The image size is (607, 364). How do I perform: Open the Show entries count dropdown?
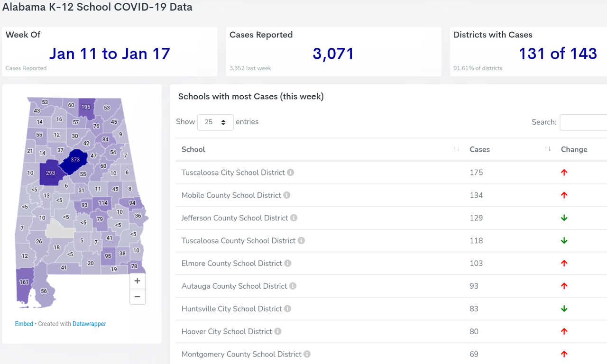tap(215, 122)
